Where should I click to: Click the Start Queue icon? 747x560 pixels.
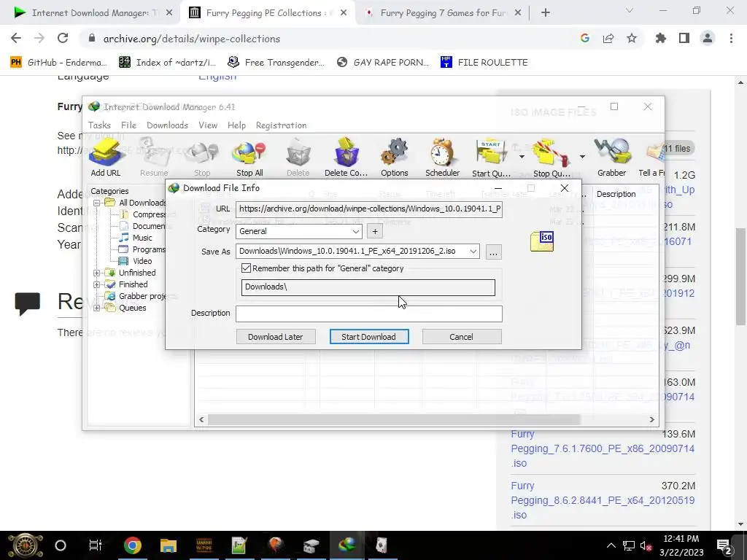(490, 157)
